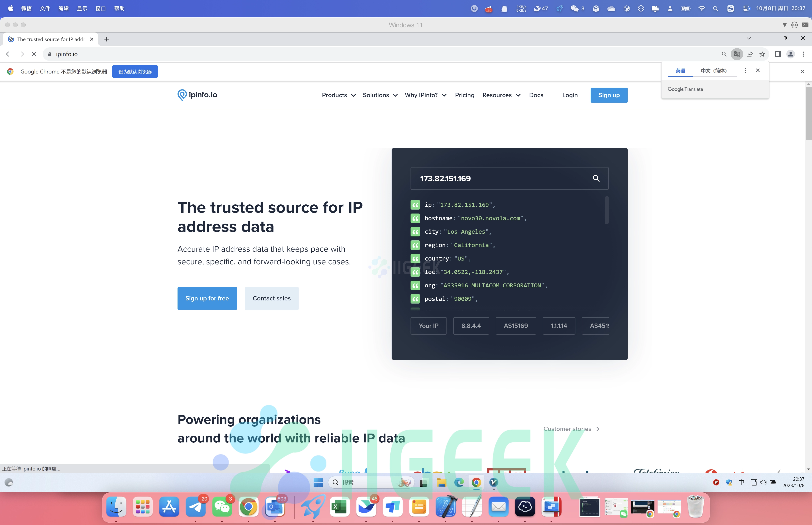Click the Contact sales button
Image resolution: width=812 pixels, height=525 pixels.
[271, 298]
